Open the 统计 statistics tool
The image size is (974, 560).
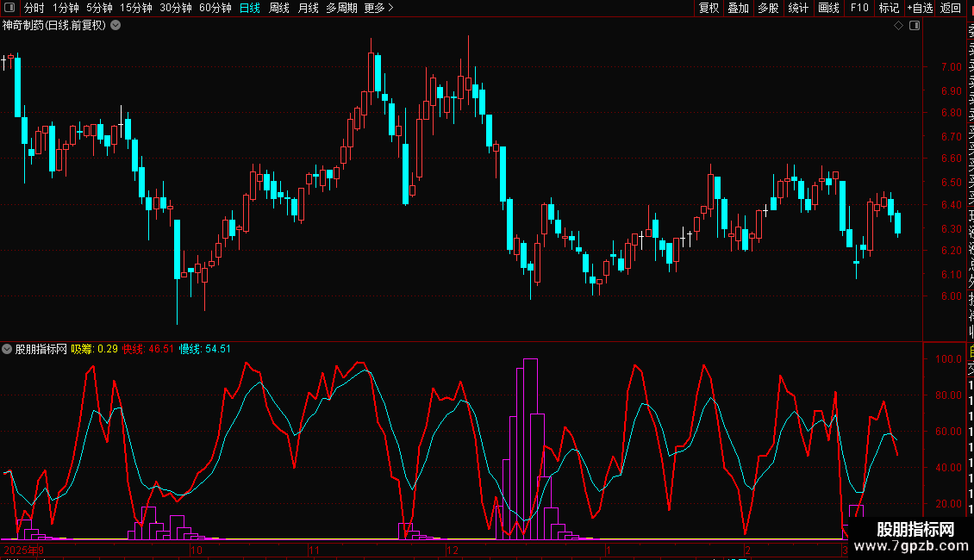click(x=798, y=8)
